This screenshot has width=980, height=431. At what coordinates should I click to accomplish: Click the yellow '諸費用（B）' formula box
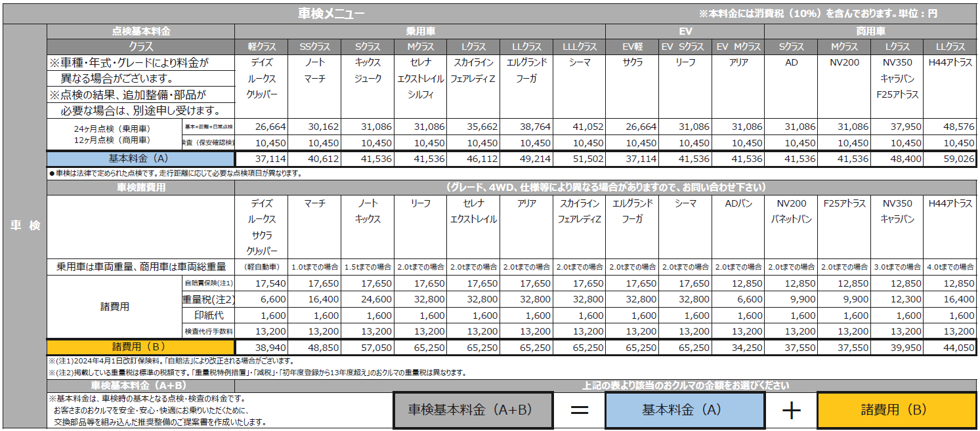897,410
